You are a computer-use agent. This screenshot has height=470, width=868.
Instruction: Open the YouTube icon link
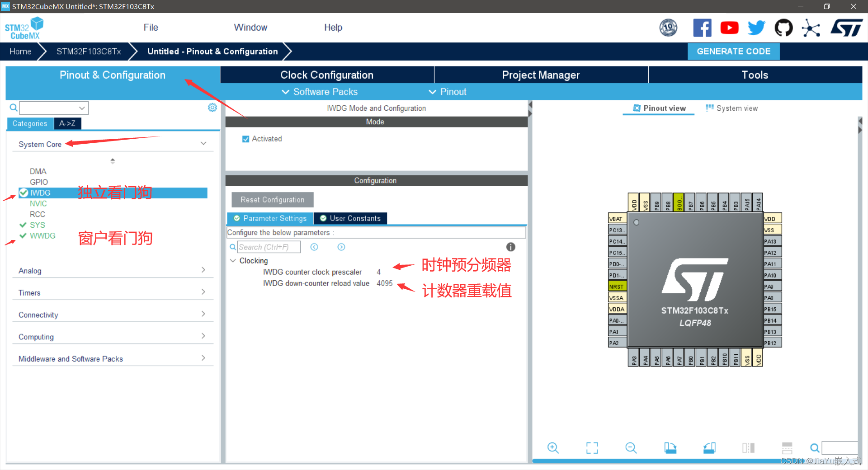coord(729,28)
